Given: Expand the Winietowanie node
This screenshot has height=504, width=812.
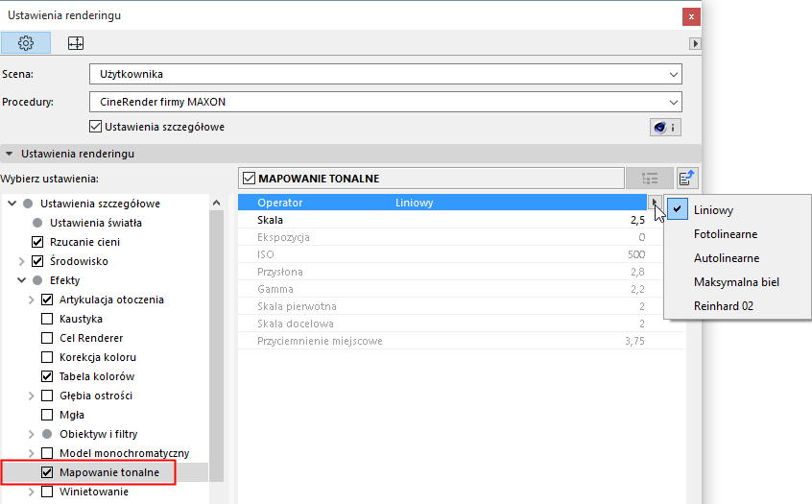Looking at the screenshot, I should point(31,492).
